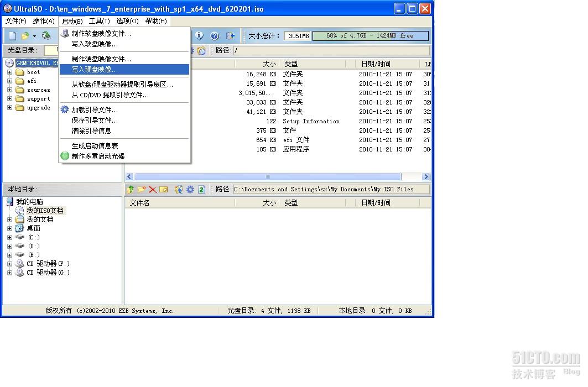This screenshot has width=588, height=387.
Task: Click the UltraISO title bar disc icon
Action: point(8,8)
